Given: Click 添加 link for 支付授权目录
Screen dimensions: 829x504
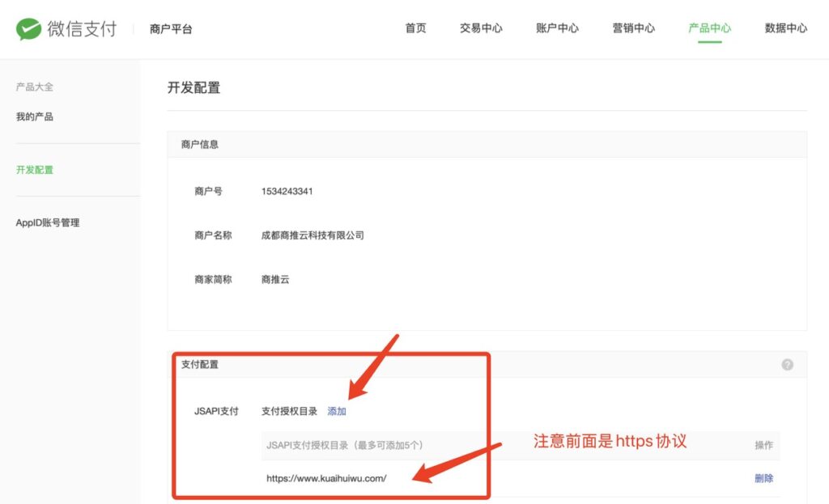Looking at the screenshot, I should (x=337, y=411).
